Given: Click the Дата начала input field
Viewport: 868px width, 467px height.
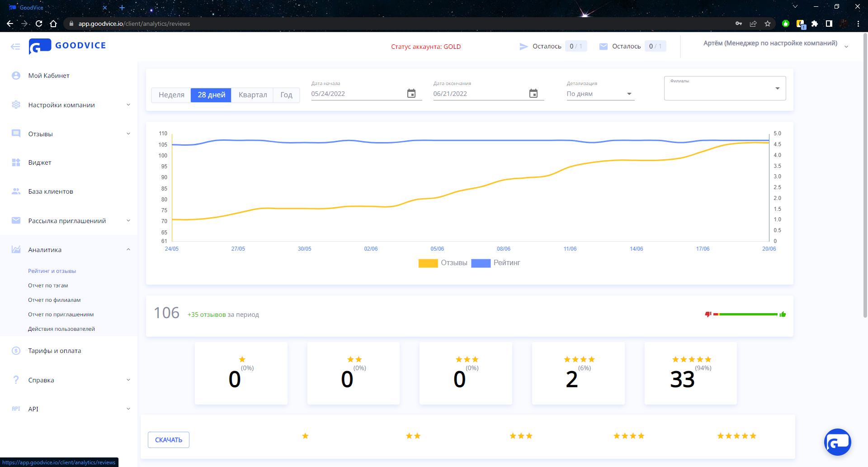Looking at the screenshot, I should click(357, 94).
